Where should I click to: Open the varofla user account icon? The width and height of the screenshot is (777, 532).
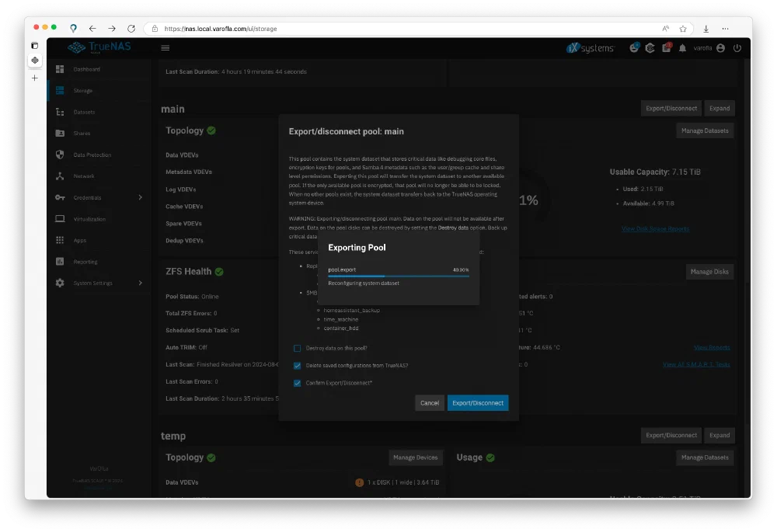(720, 48)
